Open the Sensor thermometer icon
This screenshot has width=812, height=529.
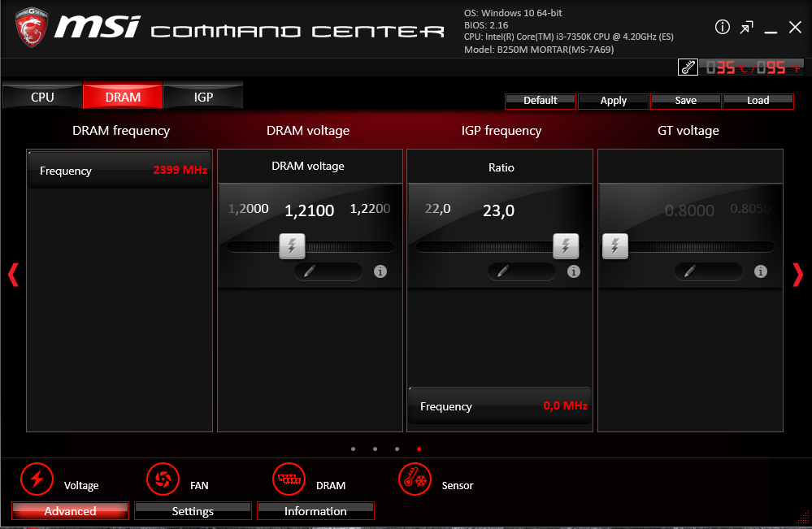tap(415, 479)
